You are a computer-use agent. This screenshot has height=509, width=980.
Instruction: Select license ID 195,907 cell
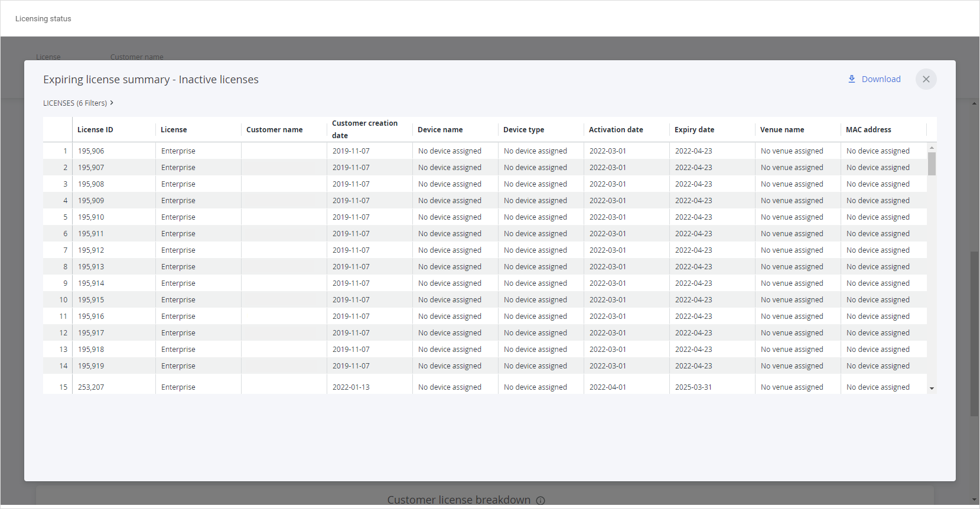tap(114, 168)
